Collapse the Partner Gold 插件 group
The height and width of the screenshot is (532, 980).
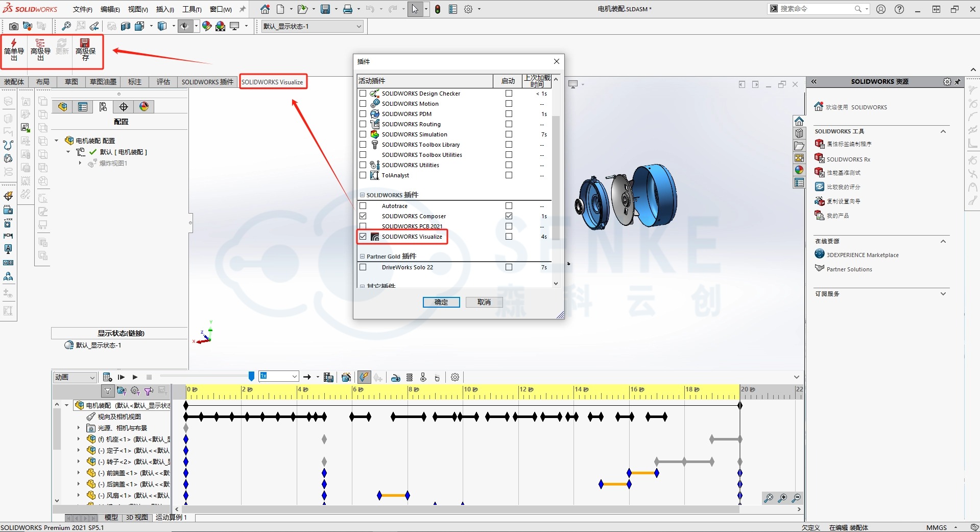[363, 257]
